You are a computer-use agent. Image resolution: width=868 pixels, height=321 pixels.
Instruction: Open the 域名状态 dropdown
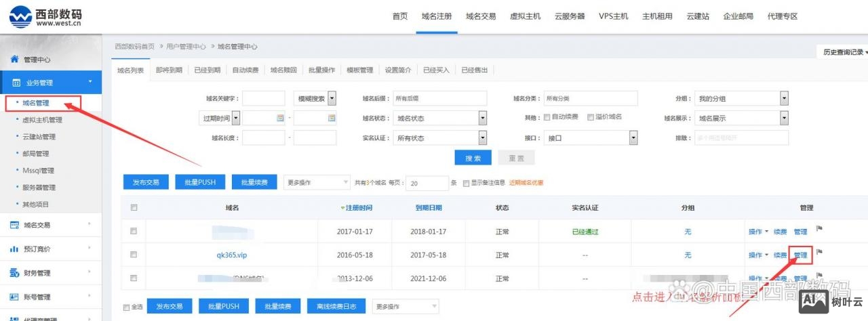tap(441, 118)
